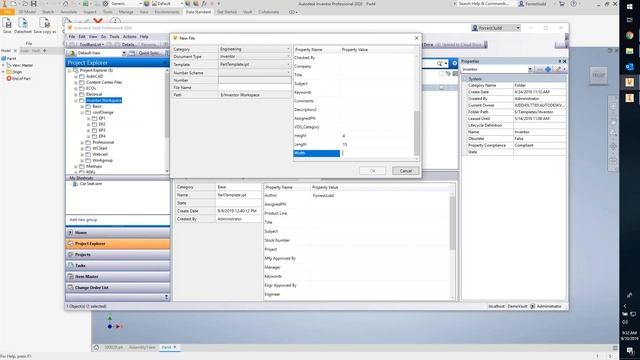The image size is (640, 360).
Task: Click the pin icon on Properties panel
Action: [x=560, y=61]
